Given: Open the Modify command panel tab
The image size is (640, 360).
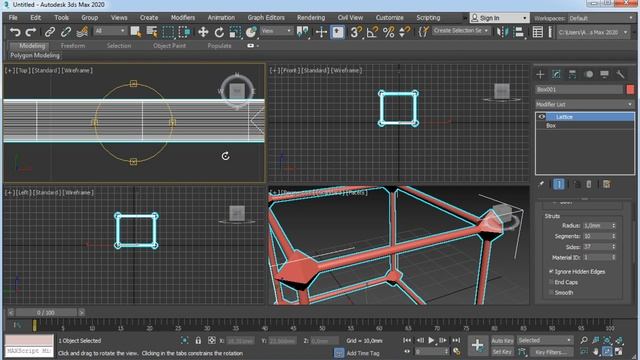Looking at the screenshot, I should 556,74.
